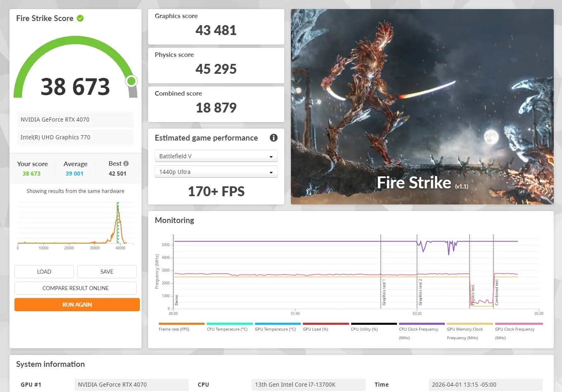The height and width of the screenshot is (392, 562).
Task: Click the Demo marker in monitoring chart
Action: pyautogui.click(x=177, y=300)
